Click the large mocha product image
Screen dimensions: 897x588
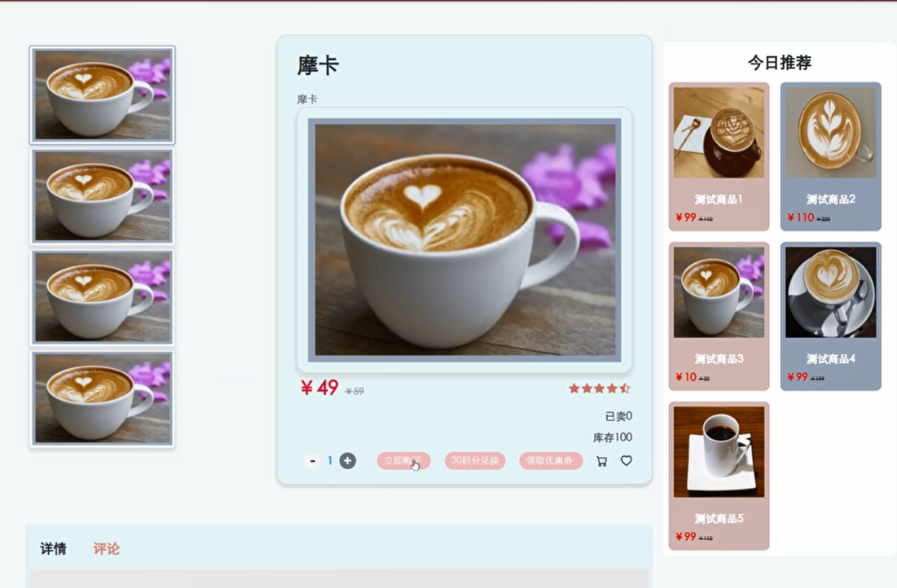coord(464,240)
